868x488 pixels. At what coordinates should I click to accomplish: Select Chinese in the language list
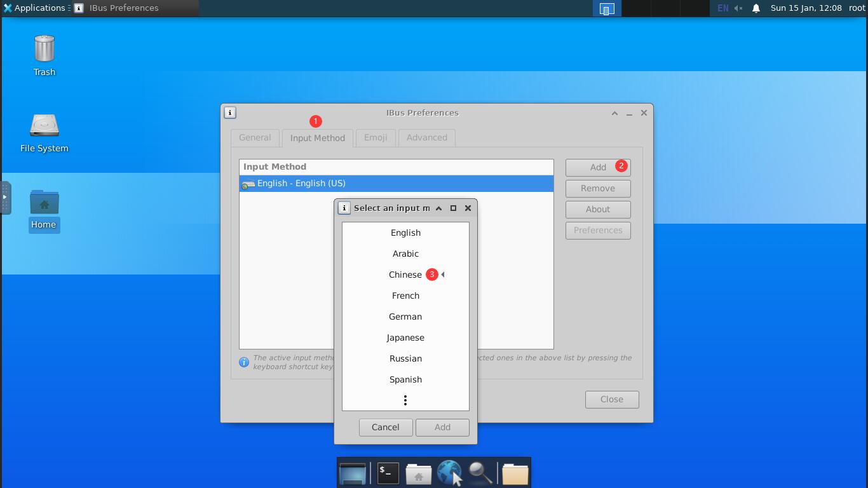coord(405,274)
